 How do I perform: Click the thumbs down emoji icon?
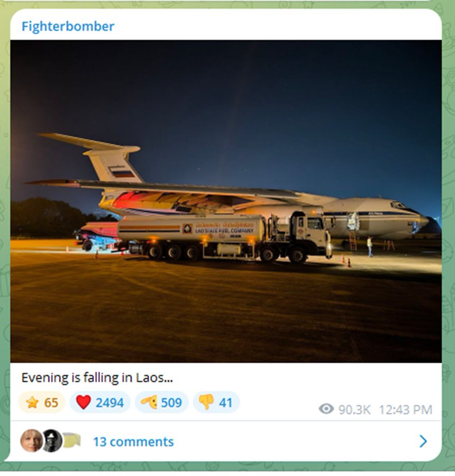(206, 402)
